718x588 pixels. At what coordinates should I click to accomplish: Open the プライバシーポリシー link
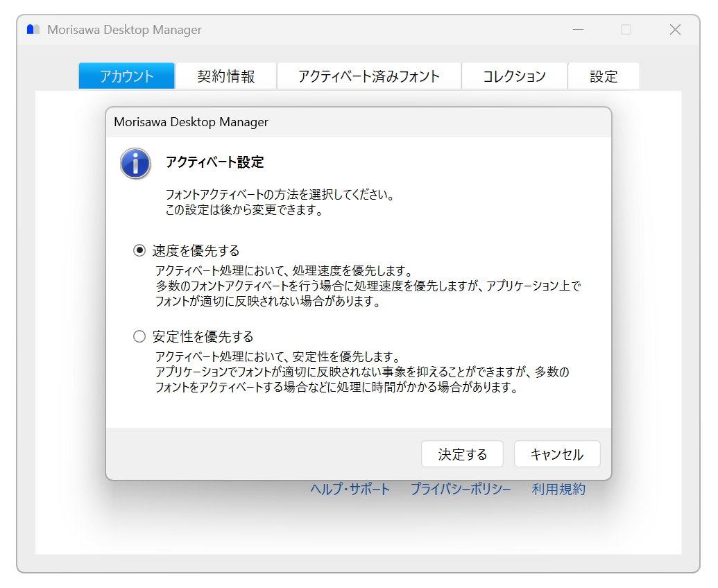click(x=461, y=489)
